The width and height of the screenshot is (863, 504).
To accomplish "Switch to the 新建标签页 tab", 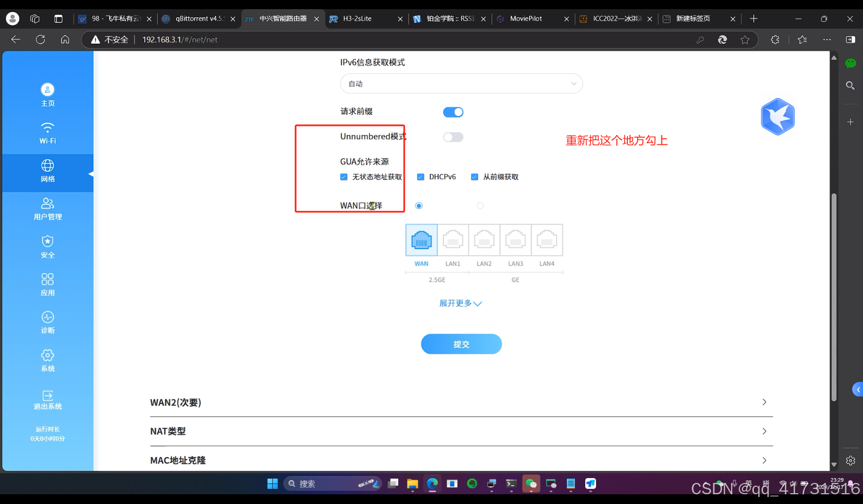I will click(699, 18).
